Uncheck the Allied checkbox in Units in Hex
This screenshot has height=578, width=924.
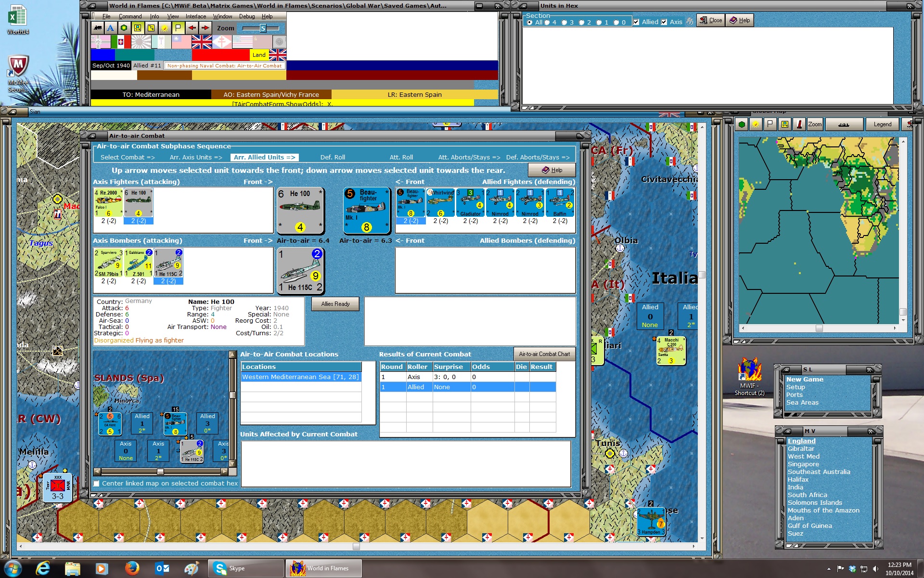pyautogui.click(x=636, y=22)
